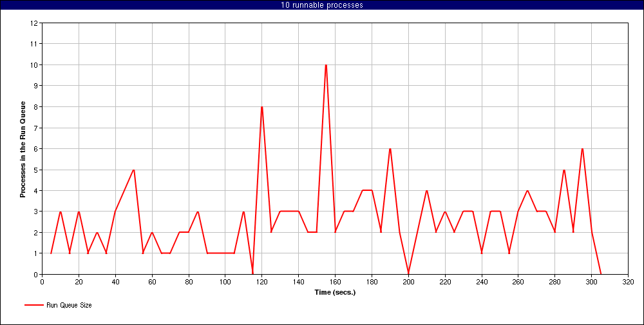Click the x-axis tick label '80'
Image resolution: width=644 pixels, height=325 pixels.
point(189,282)
